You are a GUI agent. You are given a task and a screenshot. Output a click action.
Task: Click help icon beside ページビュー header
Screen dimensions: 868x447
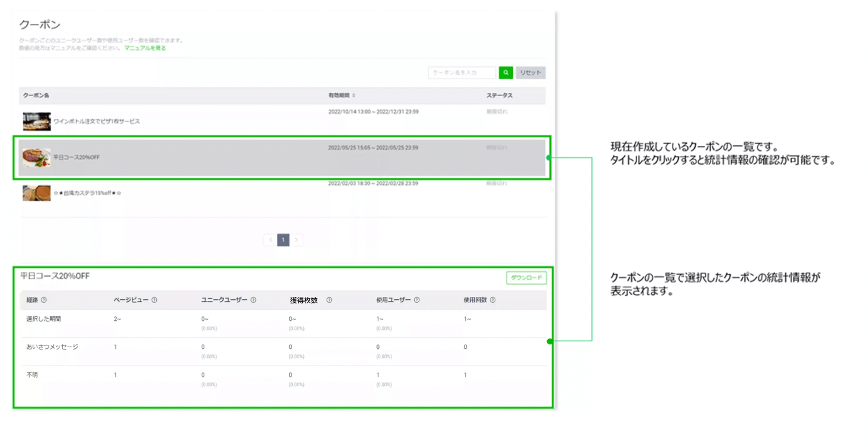154,300
